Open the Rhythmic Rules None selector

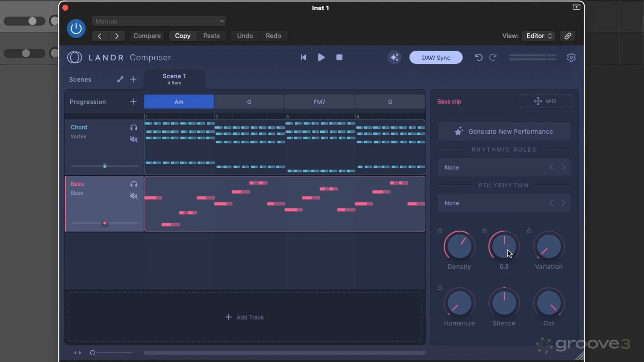[504, 167]
